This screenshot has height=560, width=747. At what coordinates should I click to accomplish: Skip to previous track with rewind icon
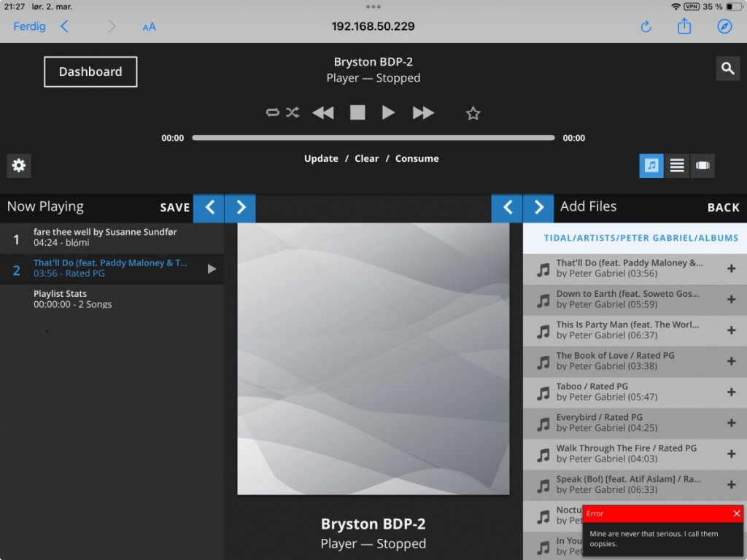click(x=323, y=113)
